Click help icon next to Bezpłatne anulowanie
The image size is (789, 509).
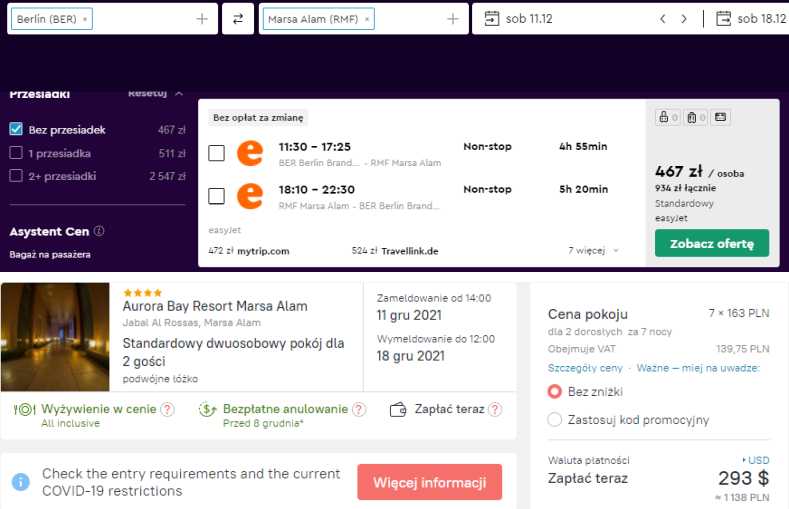(x=359, y=409)
